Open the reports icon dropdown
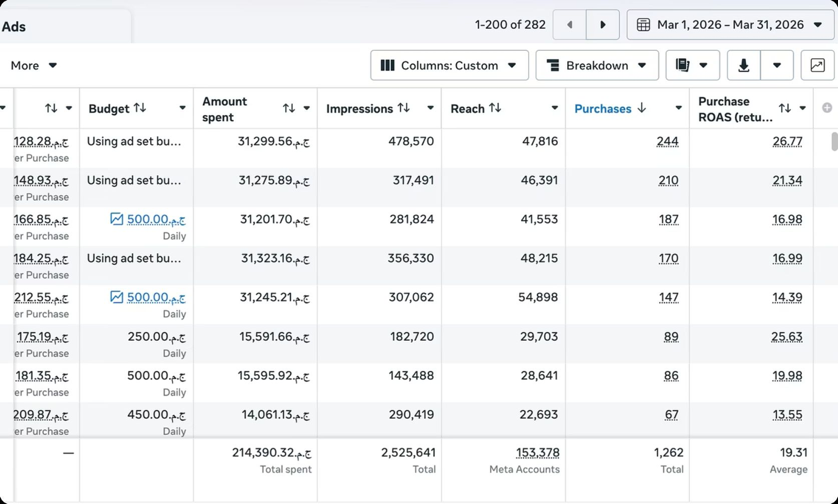Viewport: 838px width, 504px height. coord(692,65)
